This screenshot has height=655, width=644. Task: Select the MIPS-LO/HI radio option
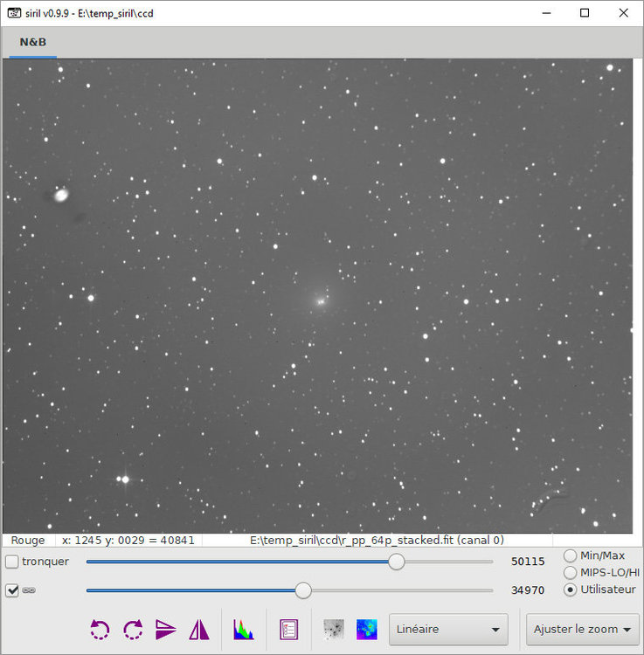tap(570, 572)
